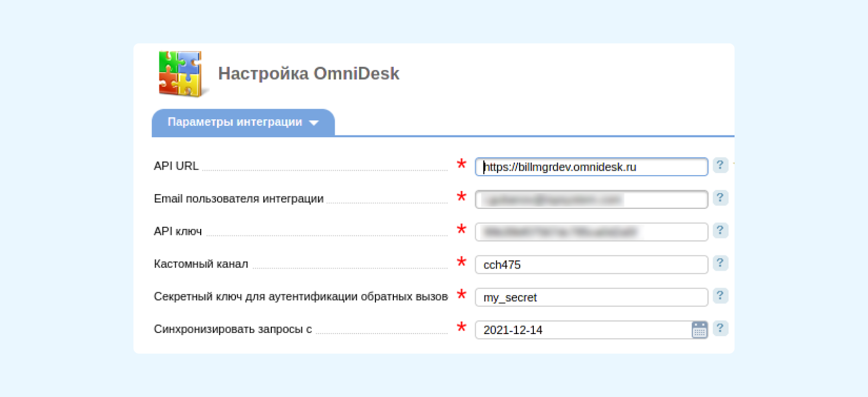
Task: Open the calendar date picker icon
Action: [x=699, y=330]
